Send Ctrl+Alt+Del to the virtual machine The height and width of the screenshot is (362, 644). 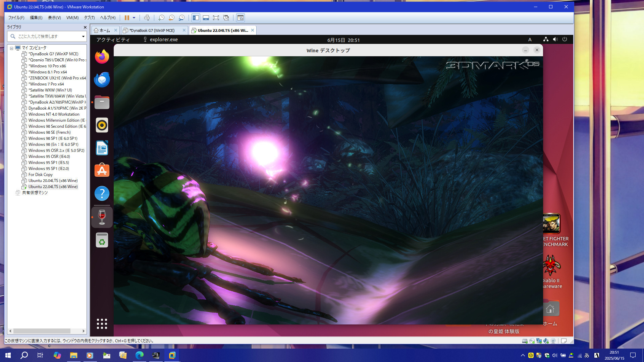tap(147, 18)
